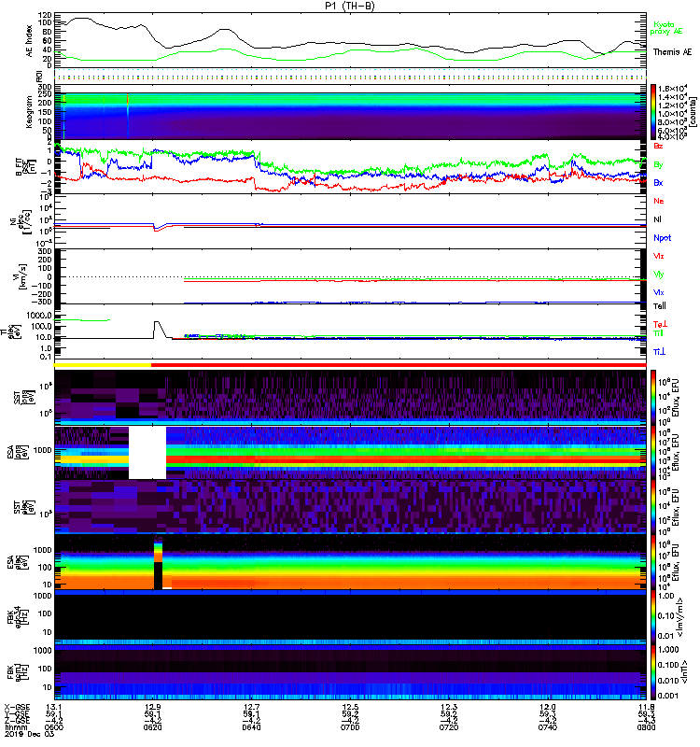Click the red Bz legend label
The image size is (700, 747).
point(658,146)
